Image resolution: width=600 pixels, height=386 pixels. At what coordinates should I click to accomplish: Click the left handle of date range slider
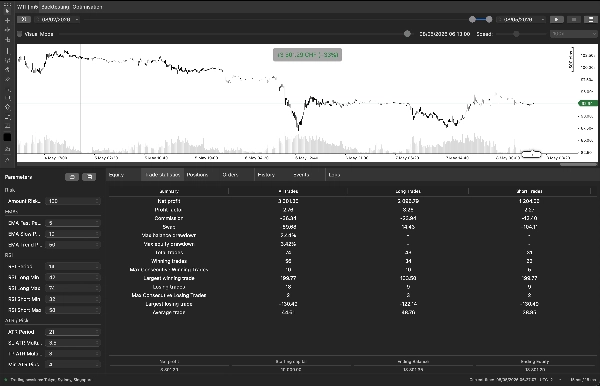472,20
